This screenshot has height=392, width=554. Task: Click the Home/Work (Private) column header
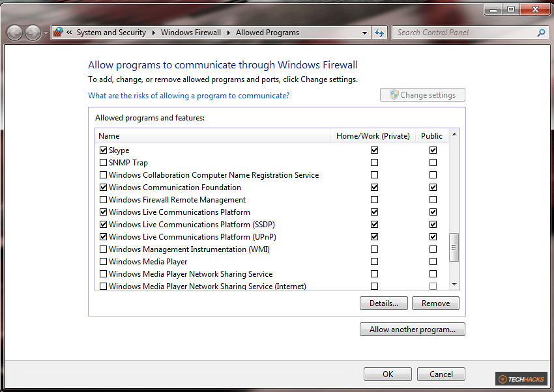(x=373, y=136)
